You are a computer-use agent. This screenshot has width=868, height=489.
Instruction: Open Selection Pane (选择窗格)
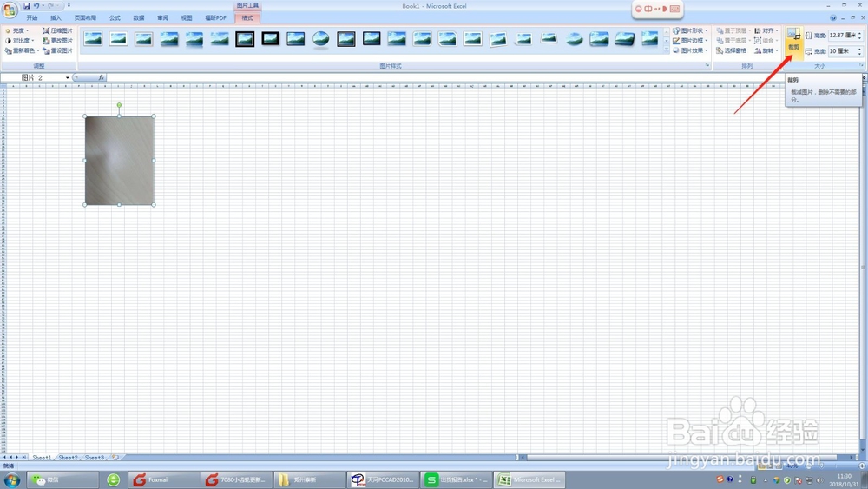point(731,50)
